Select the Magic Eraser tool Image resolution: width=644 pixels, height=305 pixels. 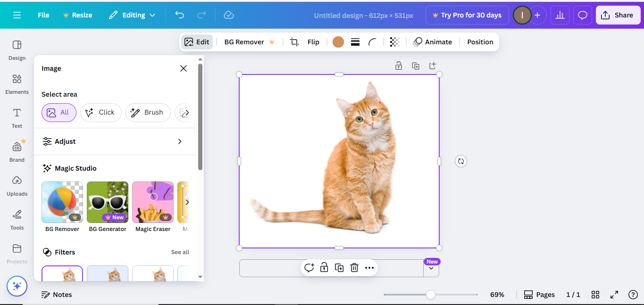tap(152, 202)
